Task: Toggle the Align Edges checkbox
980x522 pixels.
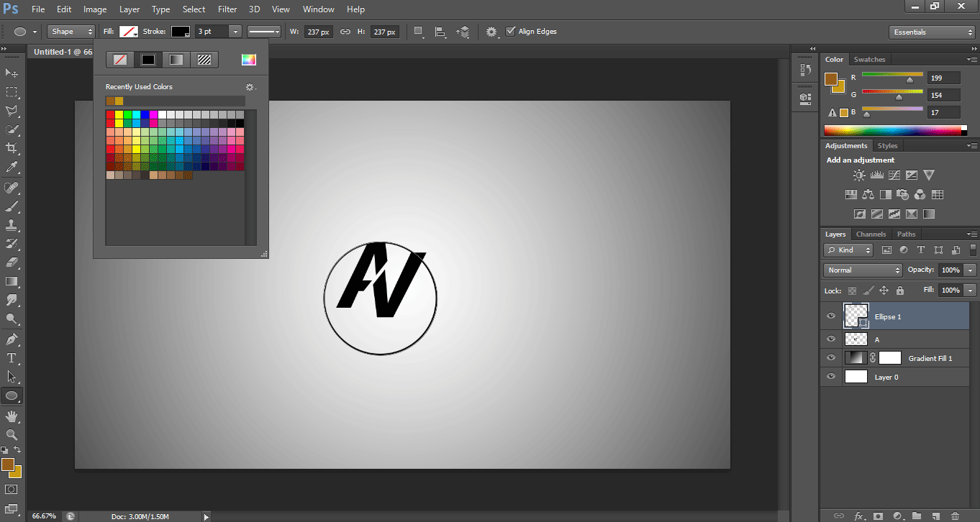Action: (x=511, y=32)
